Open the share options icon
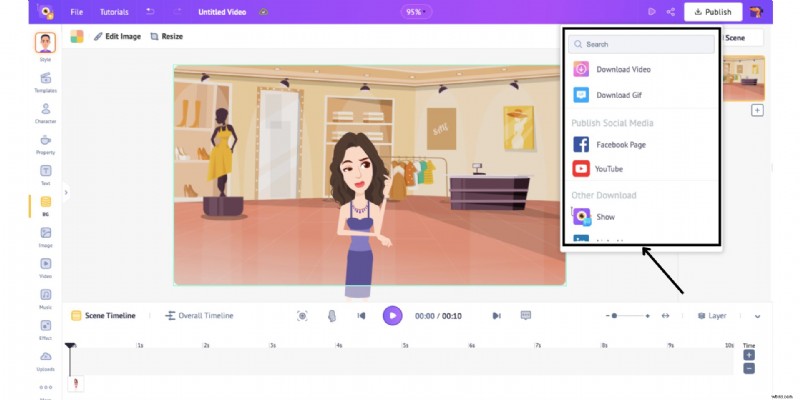The image size is (800, 400). click(x=670, y=12)
